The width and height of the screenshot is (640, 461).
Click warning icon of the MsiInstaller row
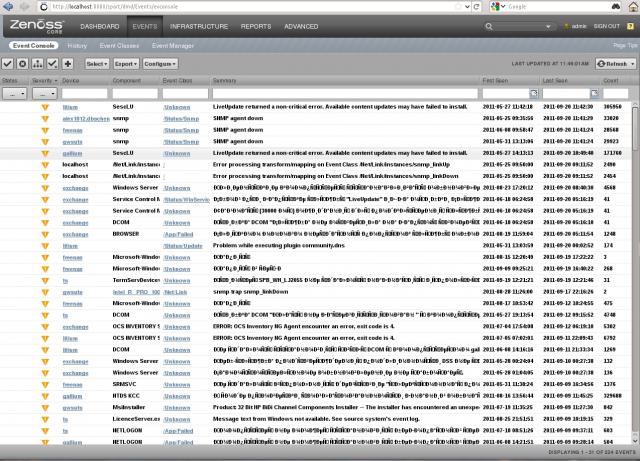click(45, 408)
